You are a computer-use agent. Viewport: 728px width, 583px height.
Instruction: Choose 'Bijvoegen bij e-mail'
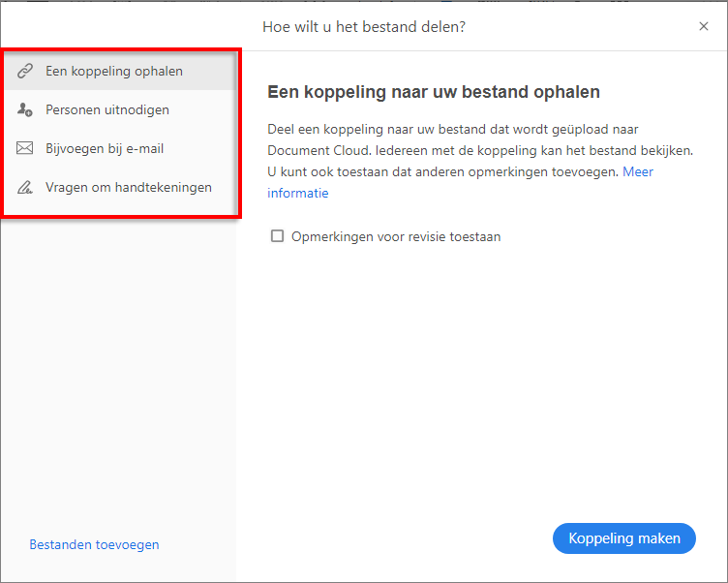(x=105, y=149)
